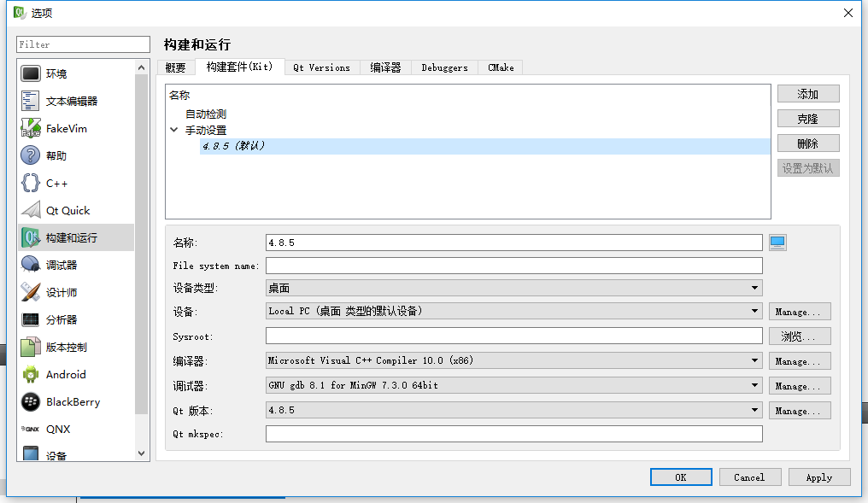Select the QNX settings icon
The image size is (868, 503).
pos(30,429)
